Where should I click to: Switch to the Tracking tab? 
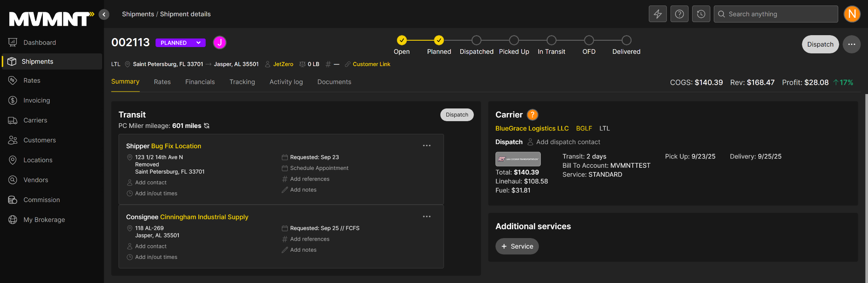point(242,82)
